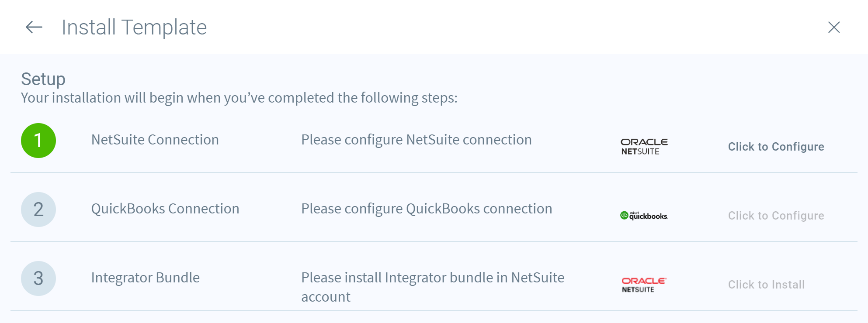Image resolution: width=868 pixels, height=323 pixels.
Task: Click the QuickBooks logo
Action: (x=644, y=216)
